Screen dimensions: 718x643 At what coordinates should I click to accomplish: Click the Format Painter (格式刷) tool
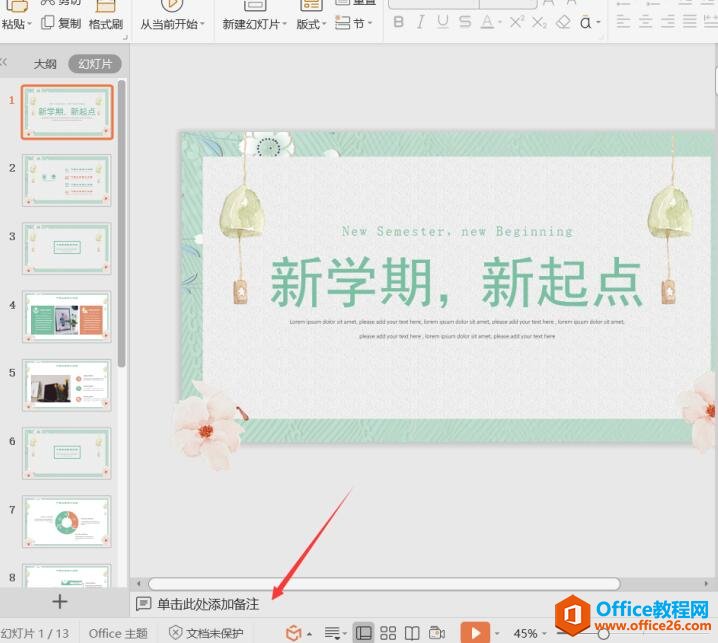point(105,23)
